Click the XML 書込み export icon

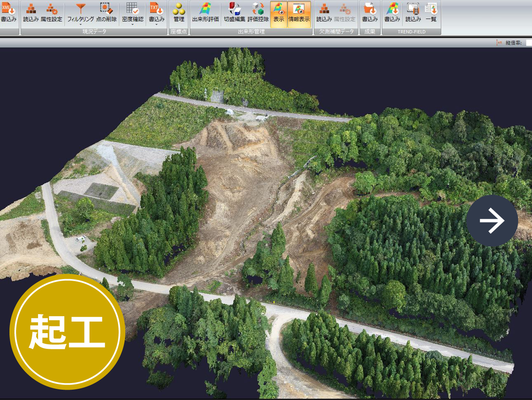click(8, 12)
